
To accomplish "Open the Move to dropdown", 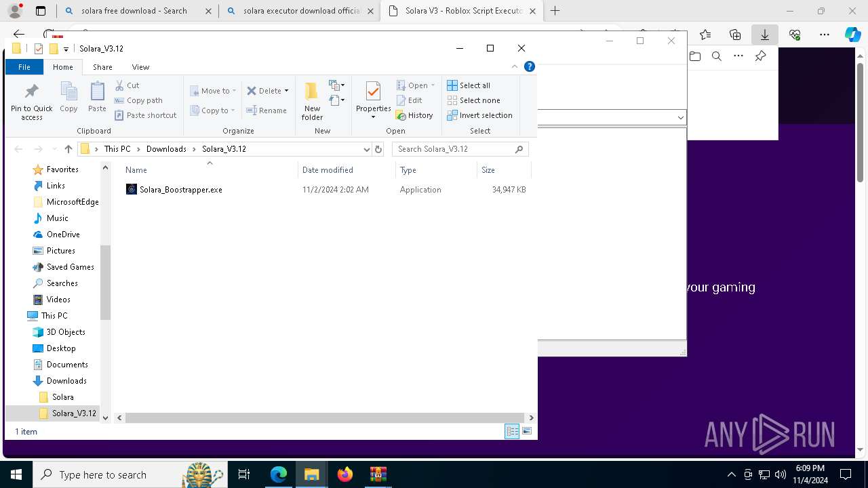I will (213, 91).
